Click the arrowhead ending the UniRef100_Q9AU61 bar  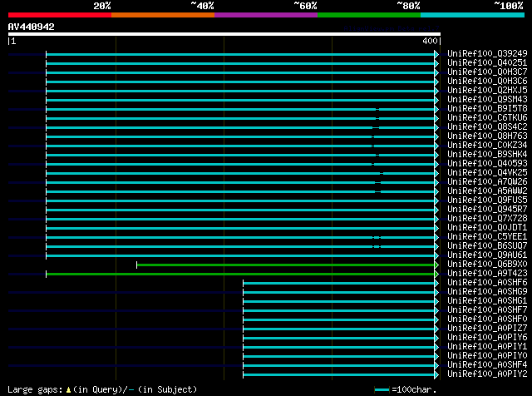pyautogui.click(x=436, y=255)
